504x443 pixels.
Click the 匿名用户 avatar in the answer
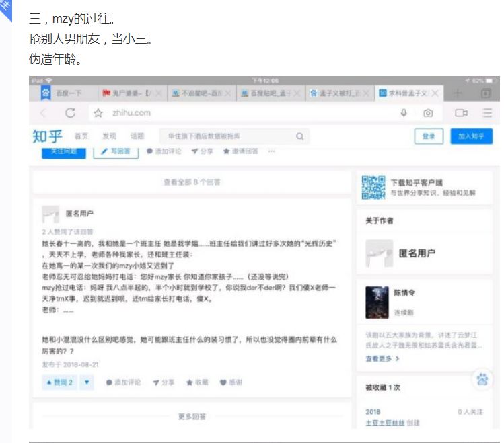point(50,214)
